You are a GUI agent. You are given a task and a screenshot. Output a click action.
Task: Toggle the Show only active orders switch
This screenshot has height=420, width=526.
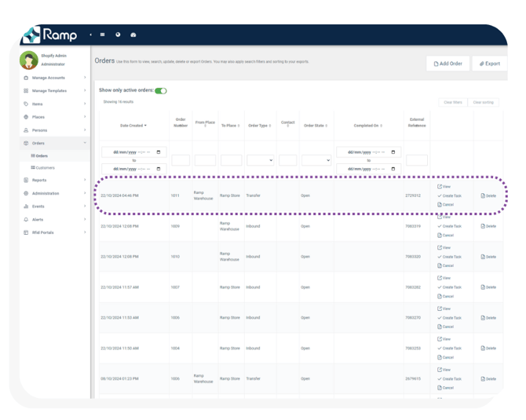tap(161, 91)
